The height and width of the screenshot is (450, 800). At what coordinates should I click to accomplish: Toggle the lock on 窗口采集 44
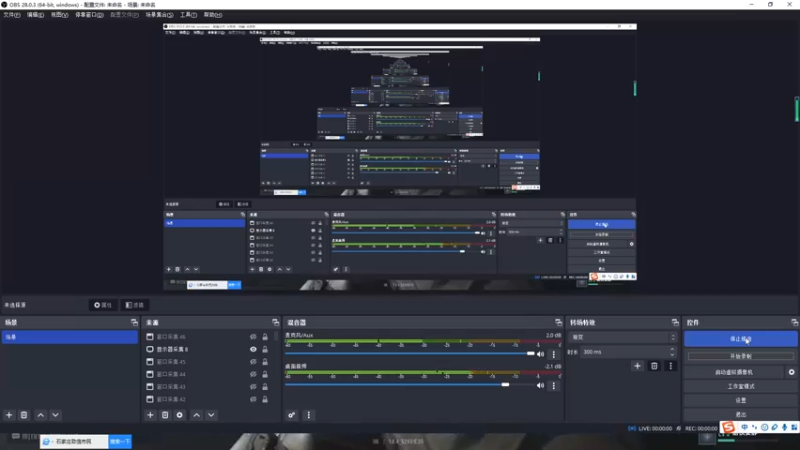click(x=265, y=374)
